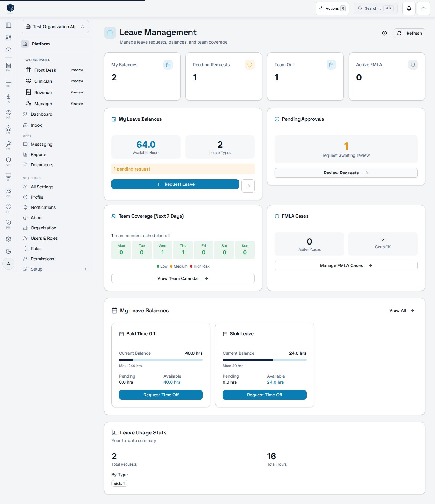Viewport: 435px width, 504px height.
Task: Open the PM stethoscope module icon
Action: [8, 224]
